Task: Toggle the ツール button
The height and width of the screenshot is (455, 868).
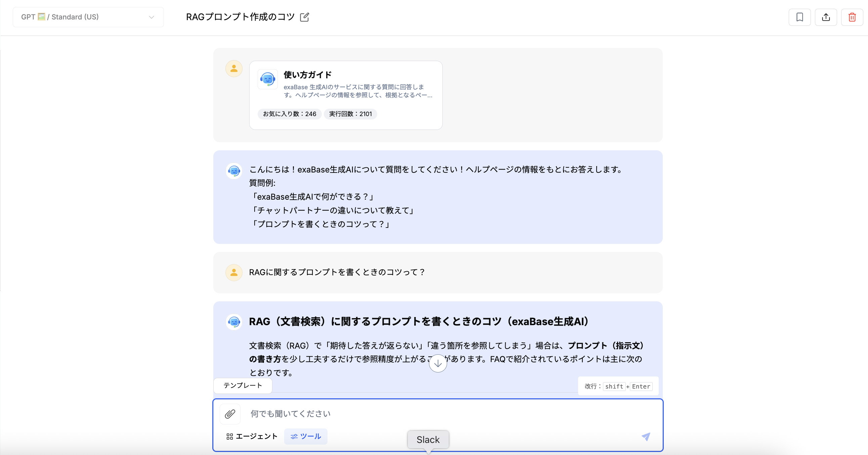Action: click(x=306, y=437)
